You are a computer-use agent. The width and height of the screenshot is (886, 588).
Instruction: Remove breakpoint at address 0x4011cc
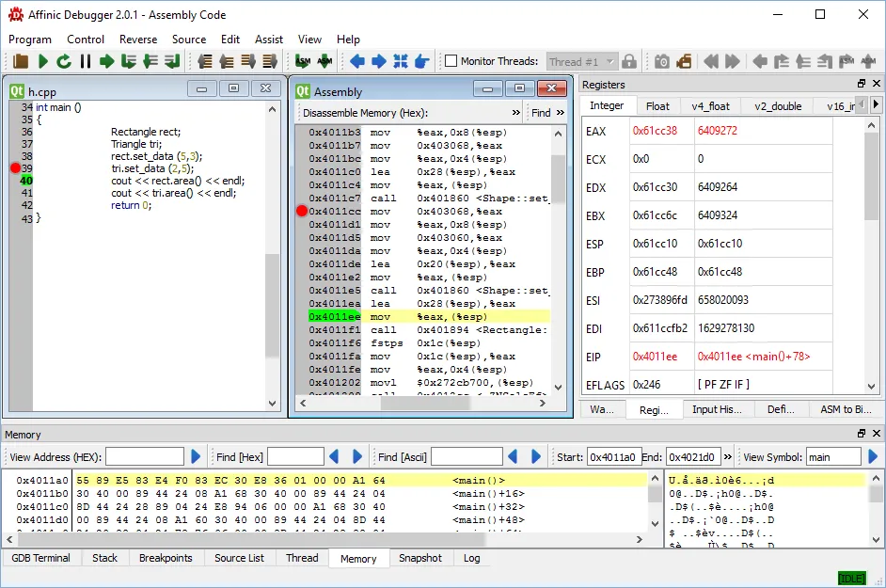point(302,212)
